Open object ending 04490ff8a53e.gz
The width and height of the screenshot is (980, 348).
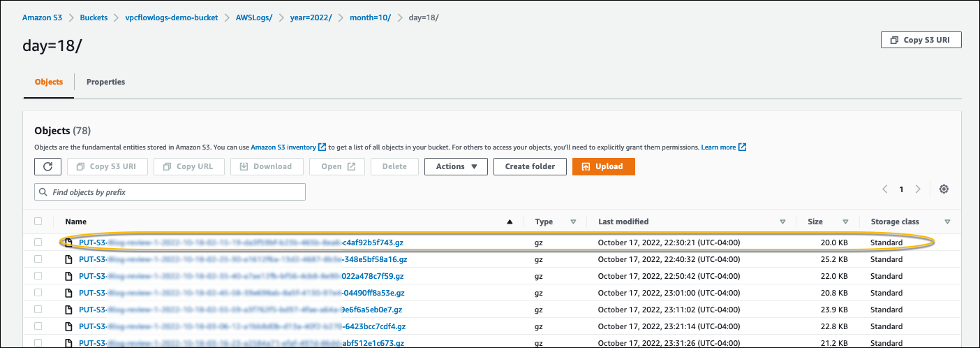[x=242, y=293]
